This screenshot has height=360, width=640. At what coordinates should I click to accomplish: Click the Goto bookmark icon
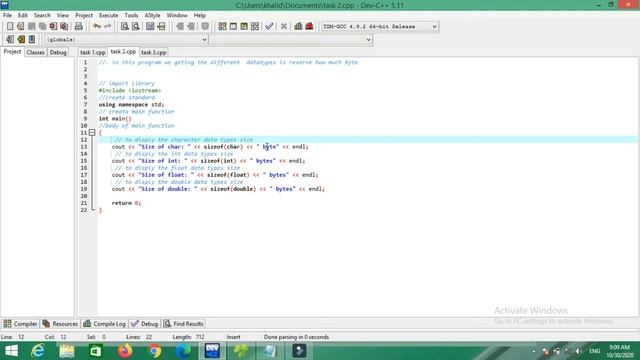[x=32, y=40]
